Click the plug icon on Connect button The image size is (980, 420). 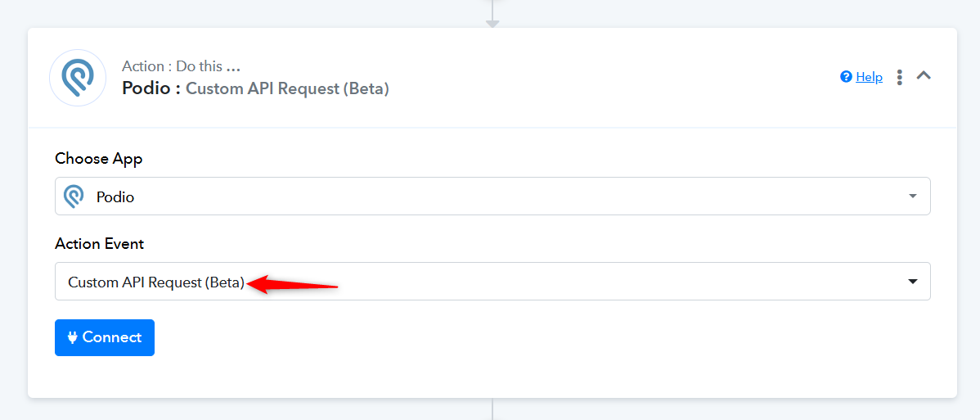73,337
